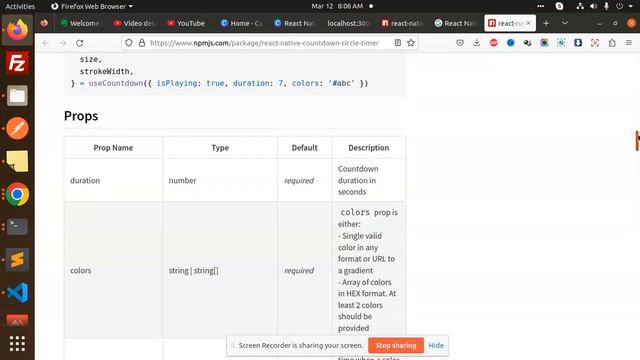Open Firefox downloads panel
Image resolution: width=640 pixels, height=360 pixels.
[476, 43]
